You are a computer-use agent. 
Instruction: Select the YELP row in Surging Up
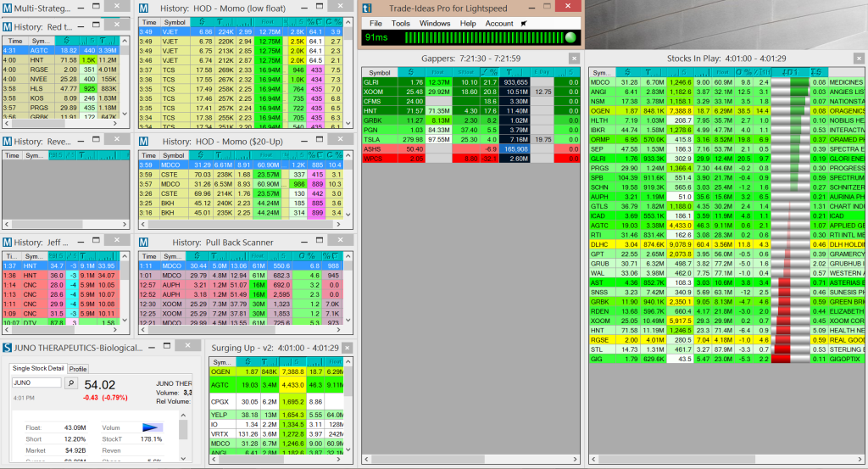point(276,415)
